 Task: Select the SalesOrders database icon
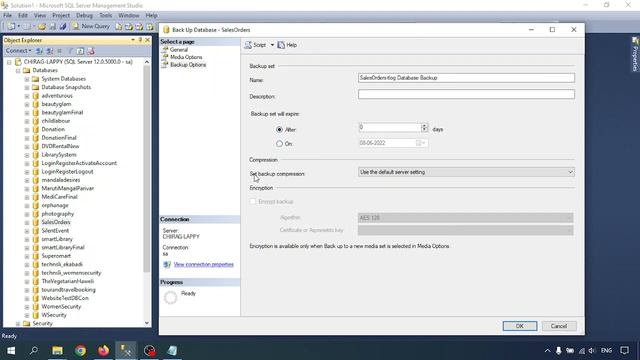click(36, 222)
